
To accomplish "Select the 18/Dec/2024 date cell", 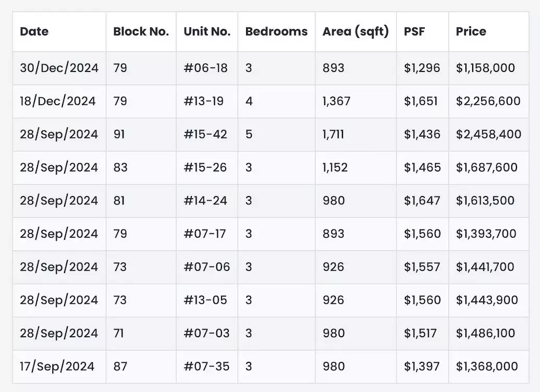I will (x=59, y=101).
